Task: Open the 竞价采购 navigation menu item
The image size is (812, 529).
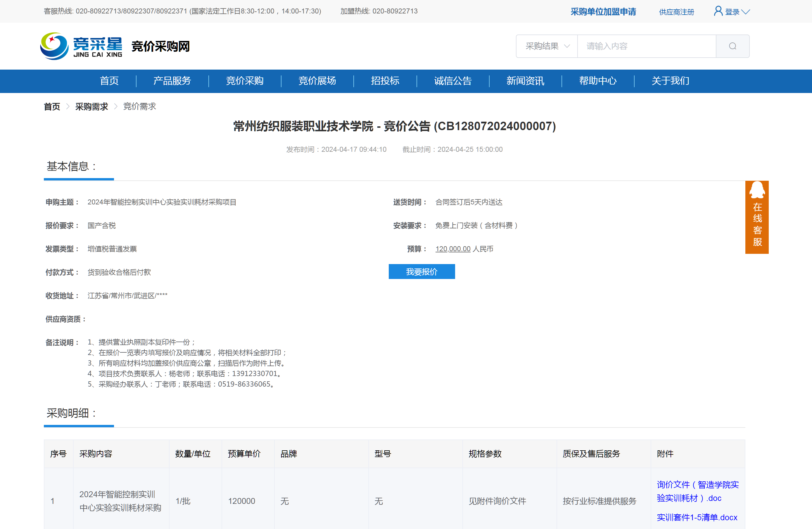Action: pos(245,81)
